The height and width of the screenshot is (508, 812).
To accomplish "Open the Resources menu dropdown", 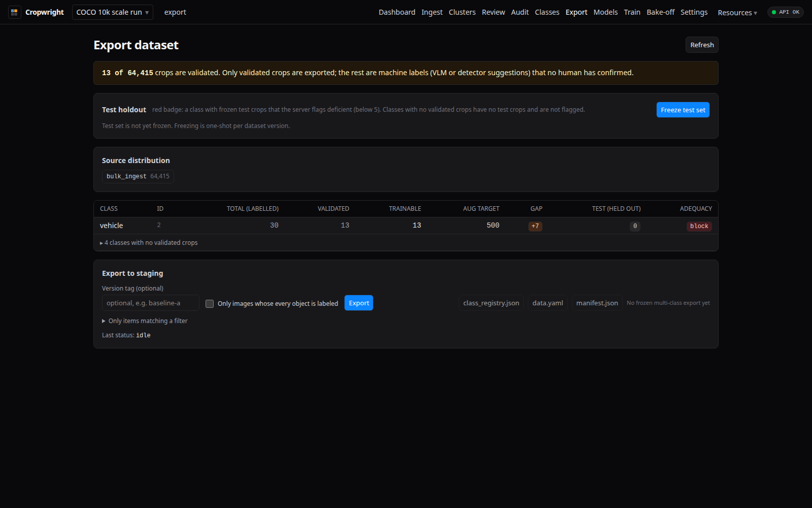I will point(737,13).
